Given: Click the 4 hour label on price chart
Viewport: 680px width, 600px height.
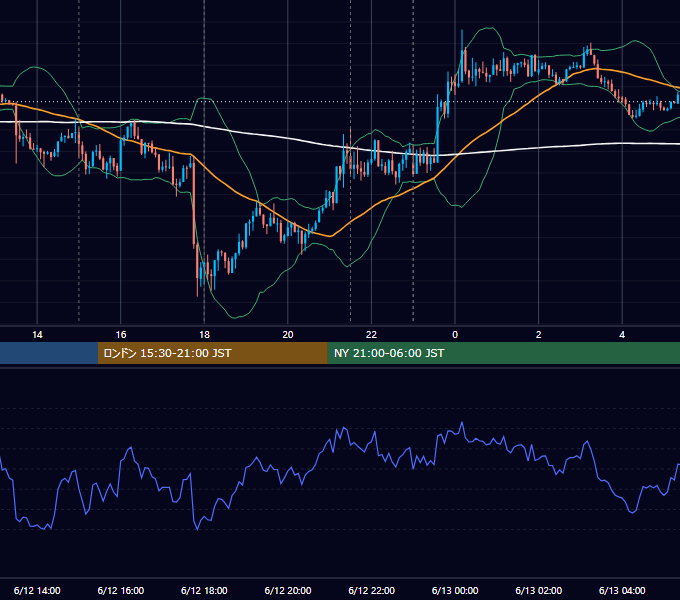Looking at the screenshot, I should pos(622,335).
